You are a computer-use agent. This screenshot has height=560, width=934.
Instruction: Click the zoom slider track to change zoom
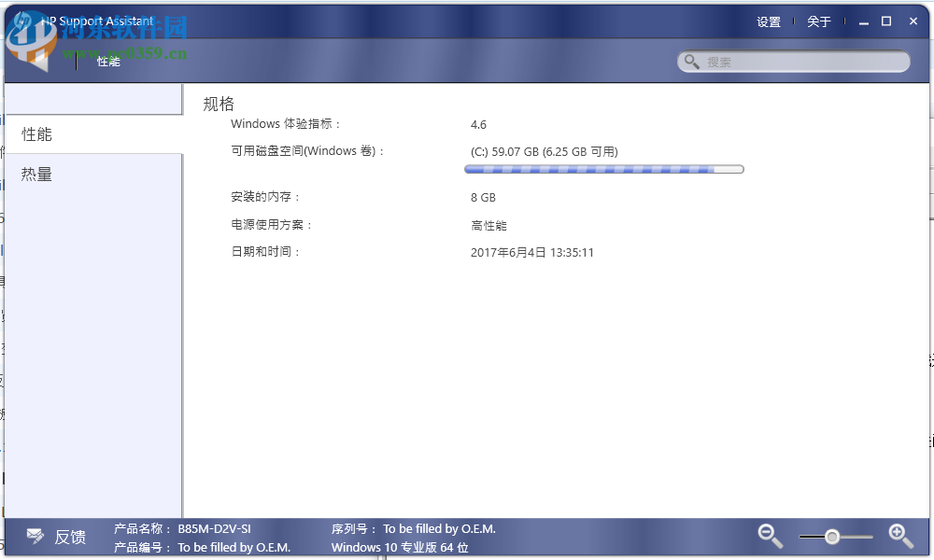859,536
